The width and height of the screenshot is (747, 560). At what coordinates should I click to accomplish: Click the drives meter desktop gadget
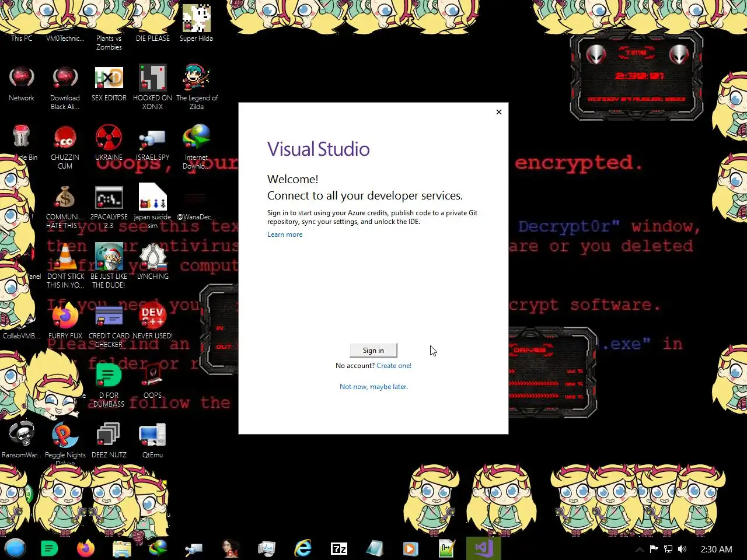551,372
